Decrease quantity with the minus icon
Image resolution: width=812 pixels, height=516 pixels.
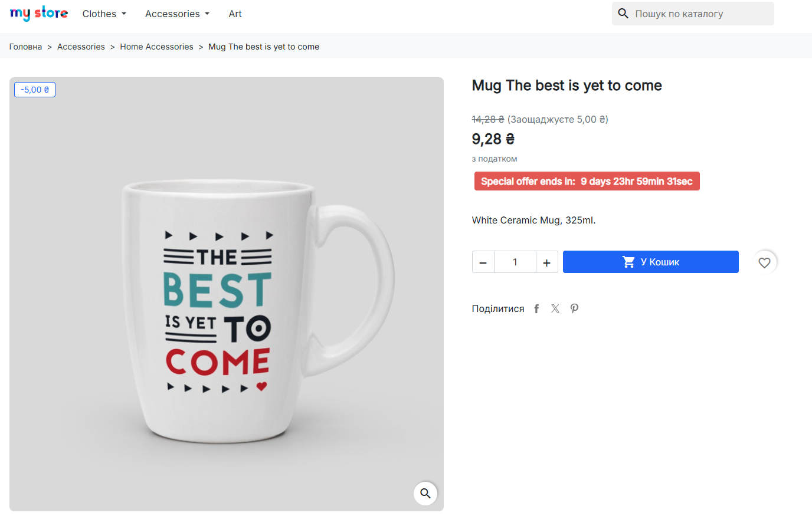coord(483,262)
